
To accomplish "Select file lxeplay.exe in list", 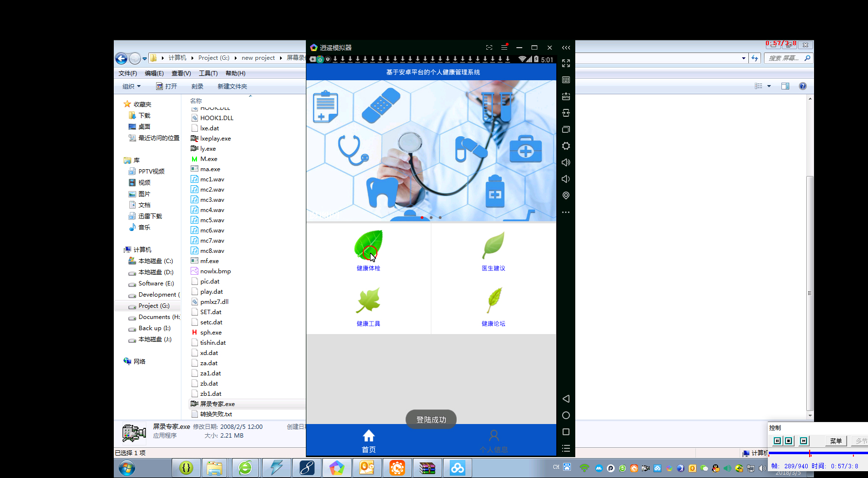I will [215, 139].
